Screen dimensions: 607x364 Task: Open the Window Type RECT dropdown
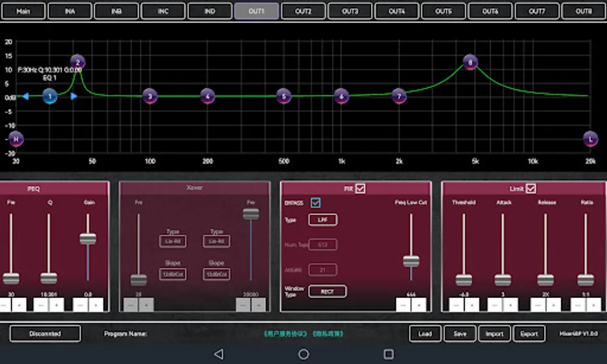pos(327,292)
